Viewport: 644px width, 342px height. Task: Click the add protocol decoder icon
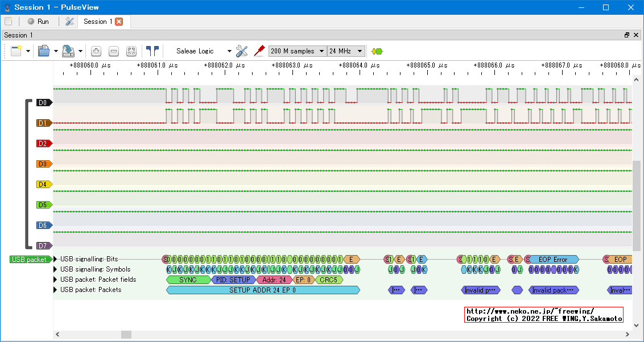coord(377,51)
